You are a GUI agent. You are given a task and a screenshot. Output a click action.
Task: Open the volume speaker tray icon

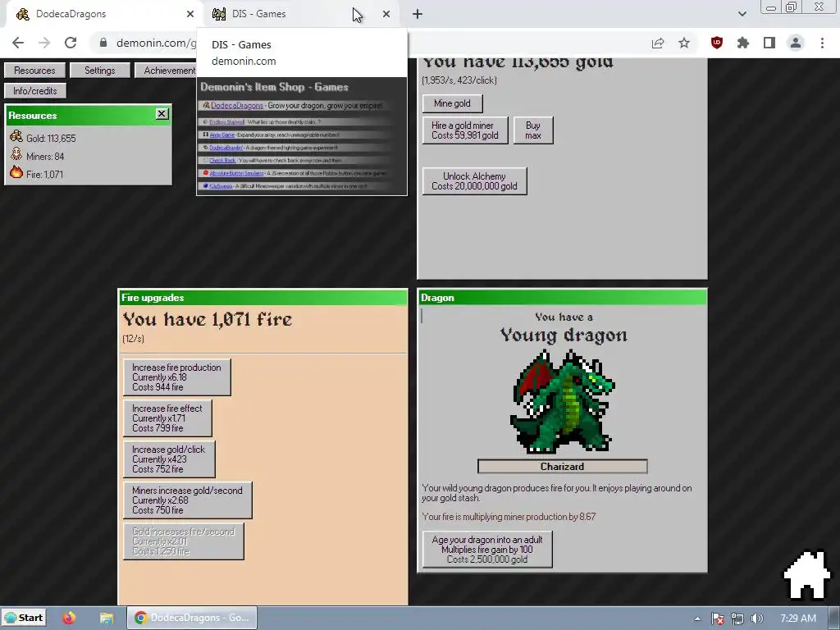coord(756,619)
